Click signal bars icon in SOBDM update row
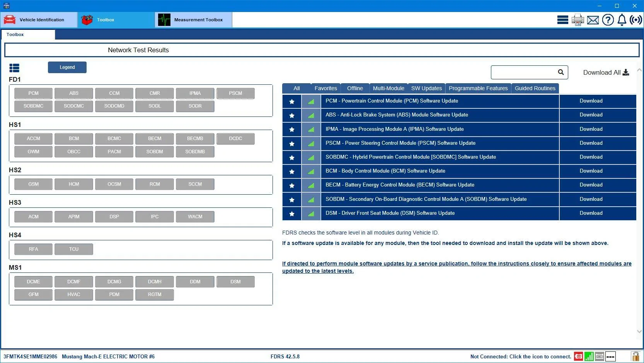This screenshot has height=363, width=644. (311, 200)
